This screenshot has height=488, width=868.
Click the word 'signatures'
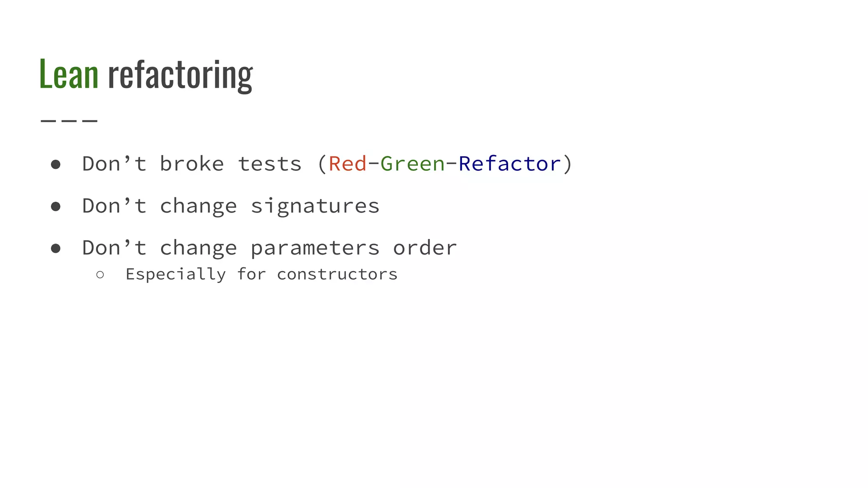tap(315, 207)
